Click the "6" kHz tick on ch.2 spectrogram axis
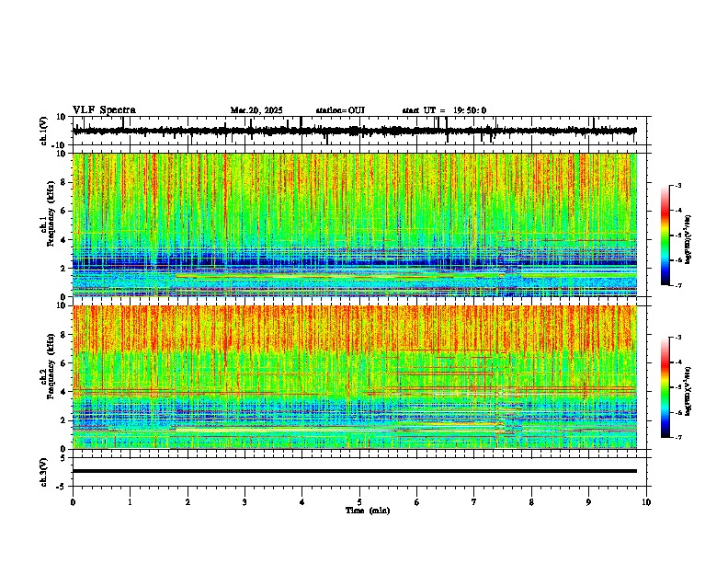 [65, 362]
